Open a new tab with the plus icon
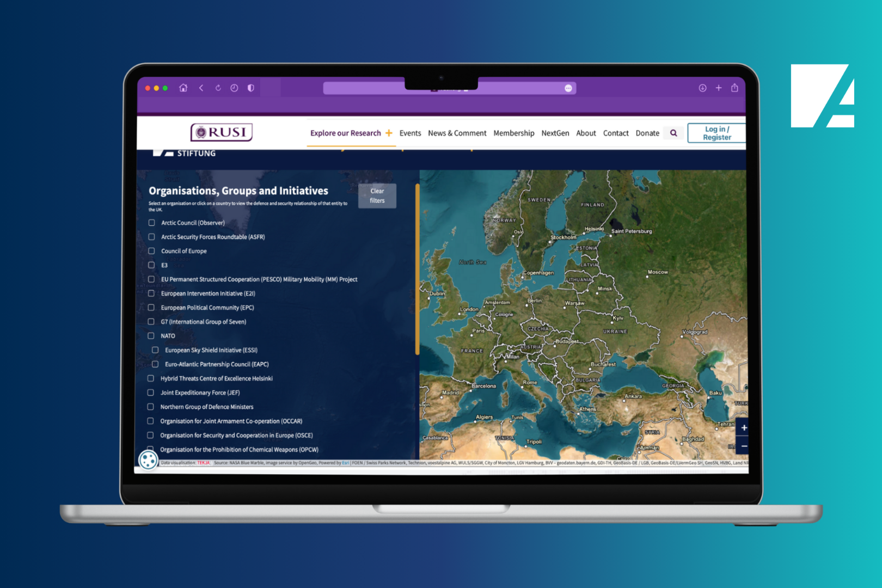The height and width of the screenshot is (588, 882). coord(719,88)
